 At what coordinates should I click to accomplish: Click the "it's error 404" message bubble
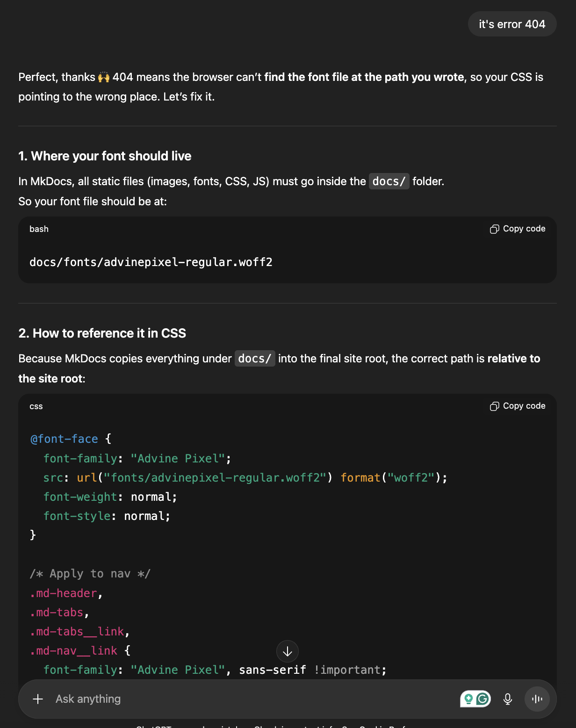[512, 24]
